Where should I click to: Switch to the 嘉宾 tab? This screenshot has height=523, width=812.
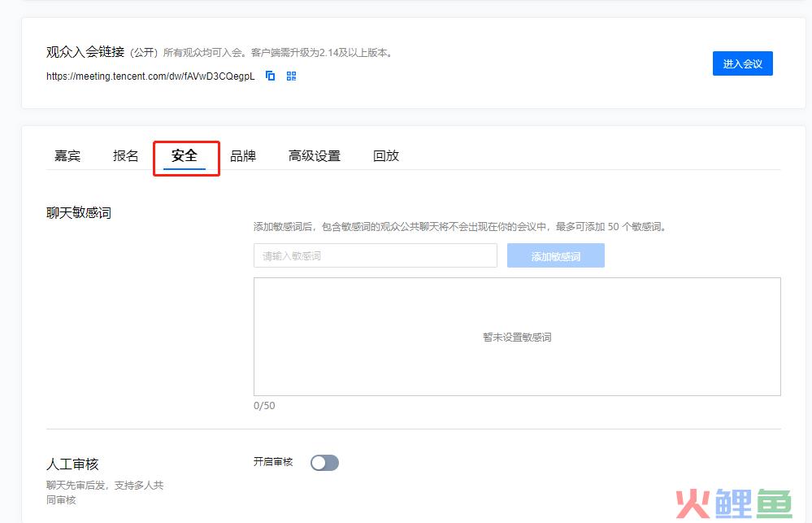pos(67,155)
